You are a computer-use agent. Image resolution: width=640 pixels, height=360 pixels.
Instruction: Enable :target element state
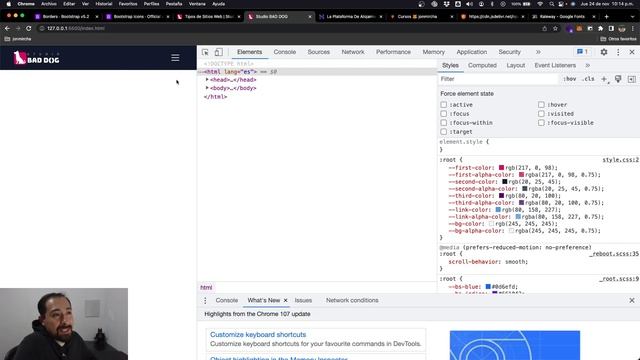click(444, 132)
